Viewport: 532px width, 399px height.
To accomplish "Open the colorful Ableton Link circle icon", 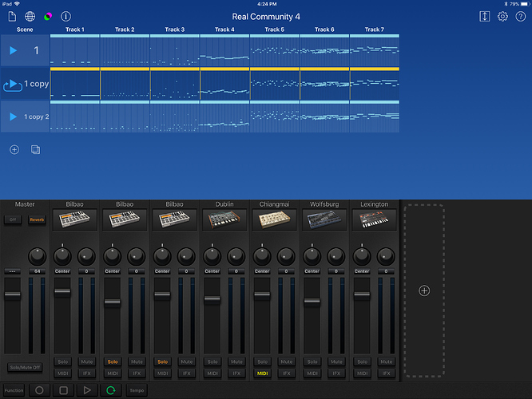I will pyautogui.click(x=48, y=16).
